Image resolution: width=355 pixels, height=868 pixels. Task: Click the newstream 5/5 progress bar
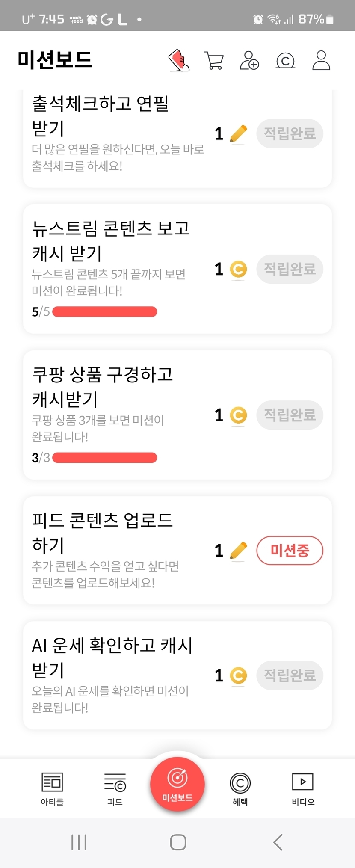point(105,312)
